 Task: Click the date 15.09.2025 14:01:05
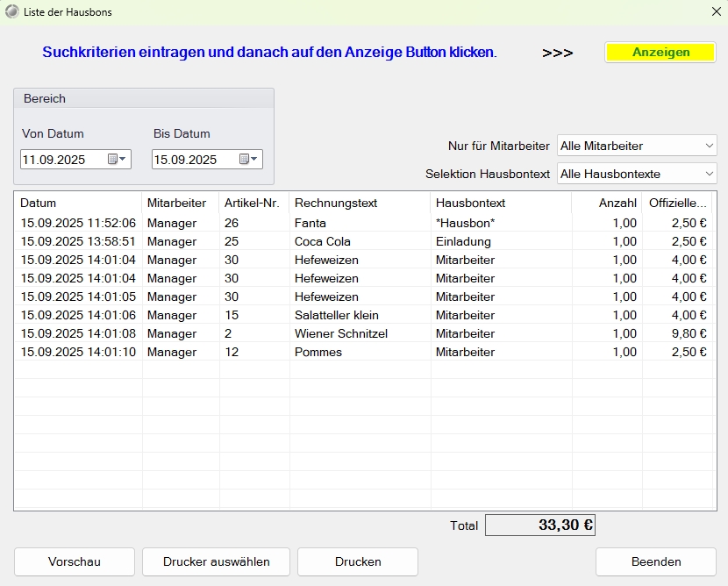click(78, 297)
